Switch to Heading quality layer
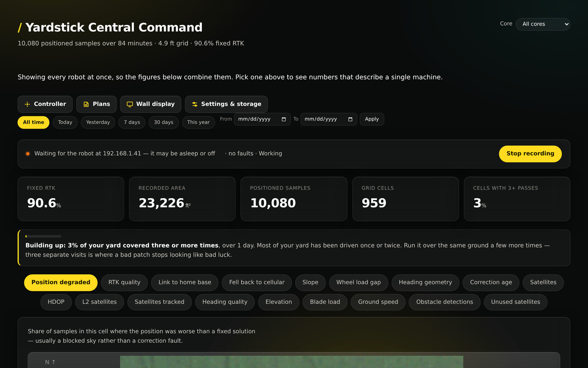This screenshot has height=368, width=588. pos(225,302)
